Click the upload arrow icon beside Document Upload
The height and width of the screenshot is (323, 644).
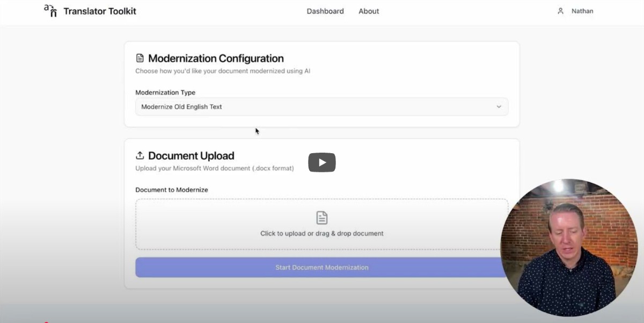pos(140,155)
